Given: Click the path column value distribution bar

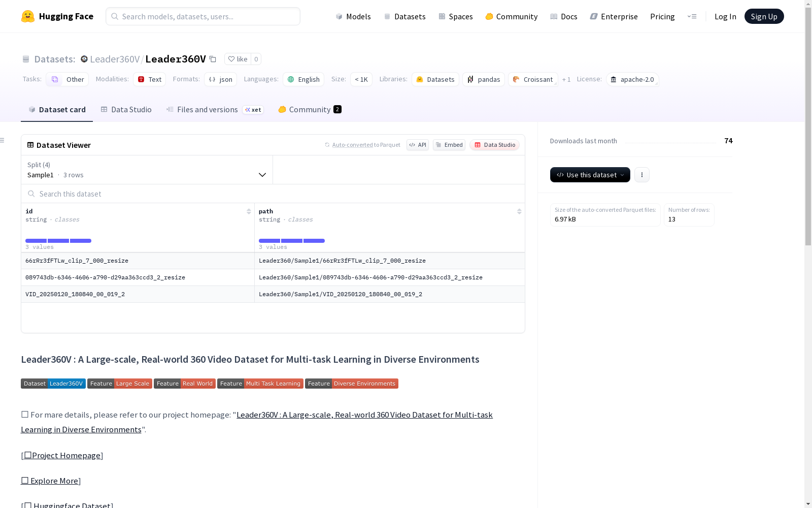Looking at the screenshot, I should tap(292, 241).
